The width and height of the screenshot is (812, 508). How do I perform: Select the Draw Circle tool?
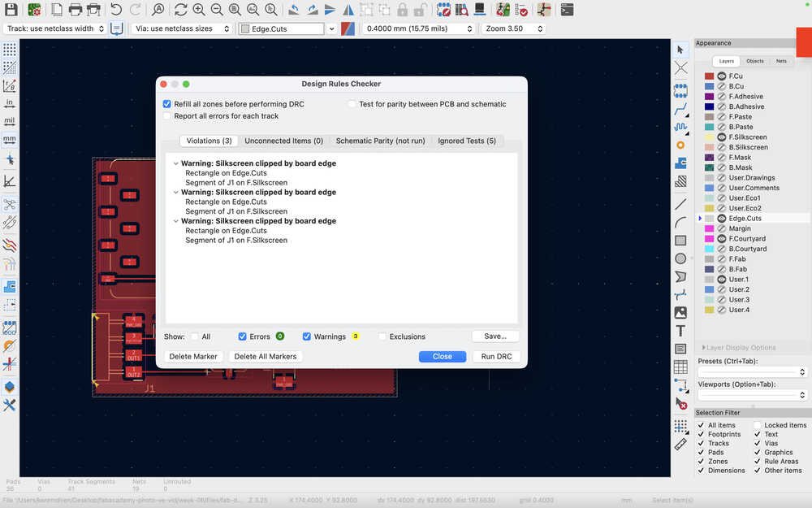(x=680, y=258)
